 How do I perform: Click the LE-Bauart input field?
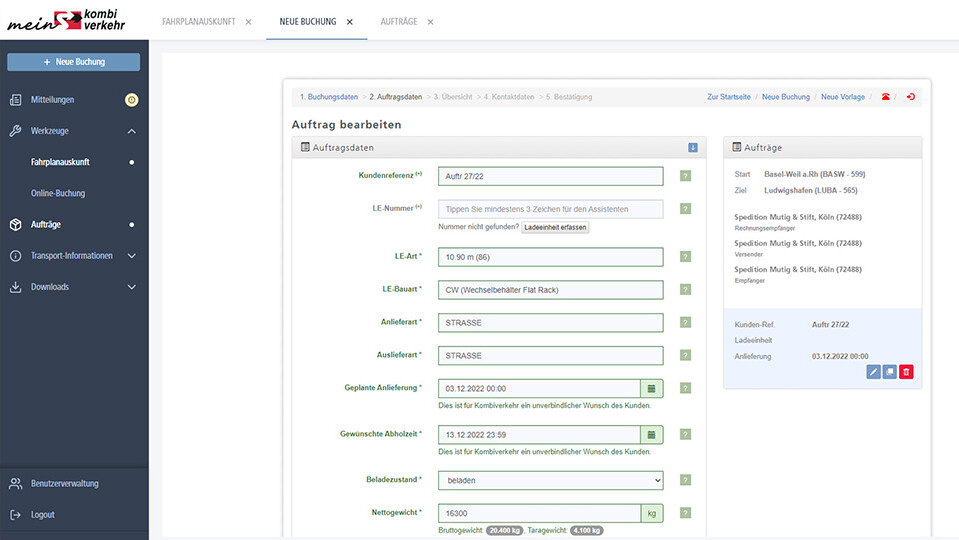(550, 290)
